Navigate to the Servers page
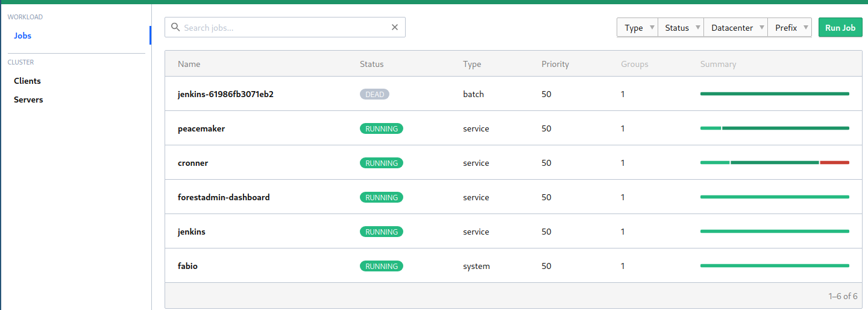Viewport: 868px width, 310px height. [x=28, y=100]
